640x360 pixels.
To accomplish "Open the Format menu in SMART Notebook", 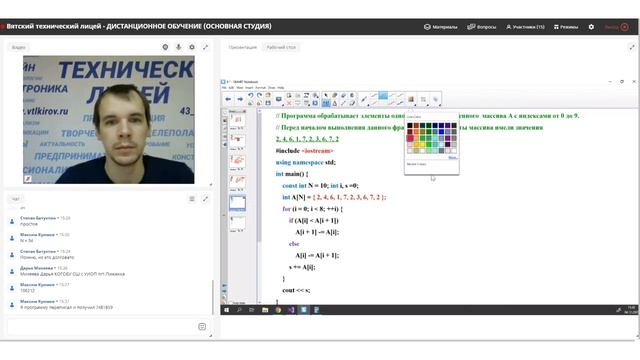I will tap(260, 88).
